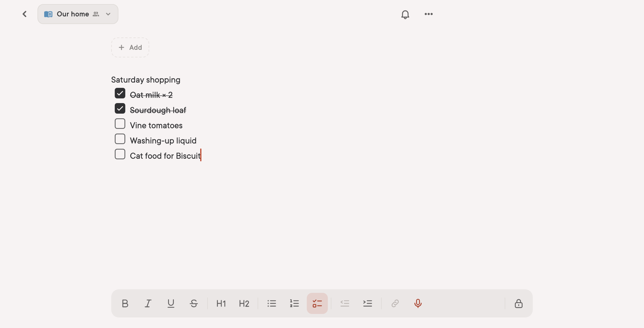Open the three-dot more options menu
Viewport: 644px width, 328px height.
[x=429, y=14]
